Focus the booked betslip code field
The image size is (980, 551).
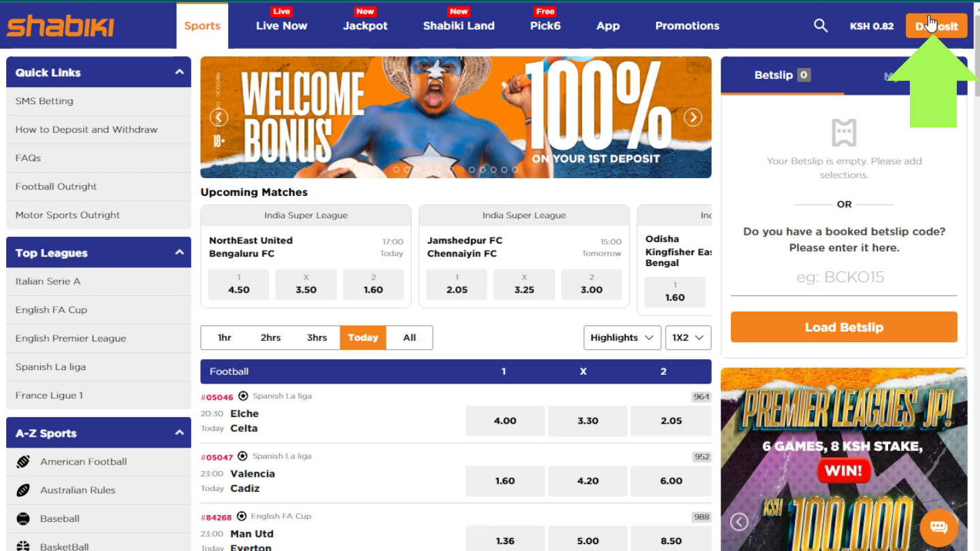844,278
